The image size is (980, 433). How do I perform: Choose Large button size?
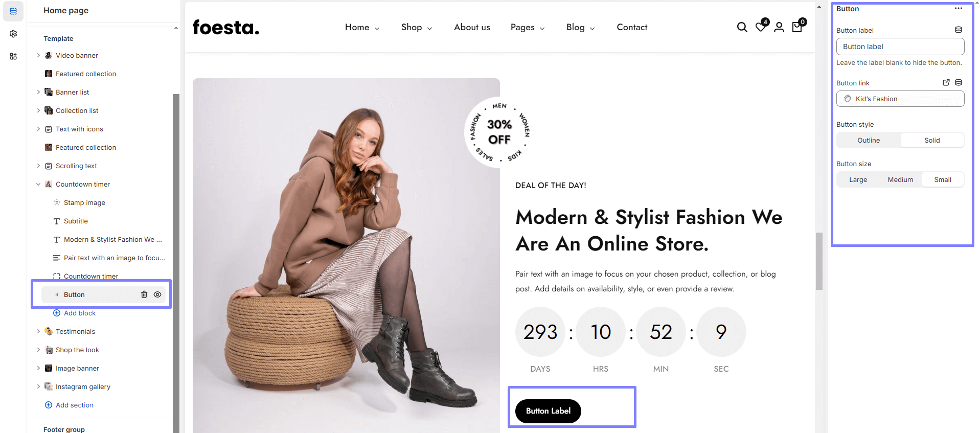[858, 179]
